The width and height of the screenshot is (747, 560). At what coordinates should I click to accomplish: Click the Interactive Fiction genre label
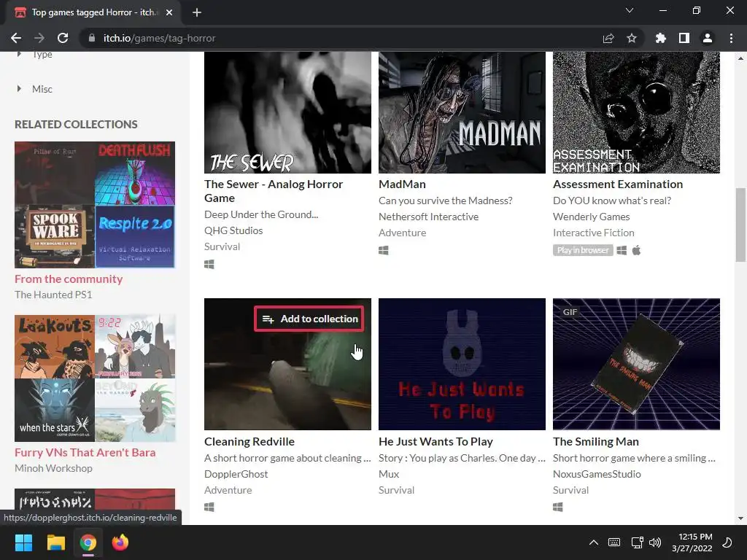[594, 233]
